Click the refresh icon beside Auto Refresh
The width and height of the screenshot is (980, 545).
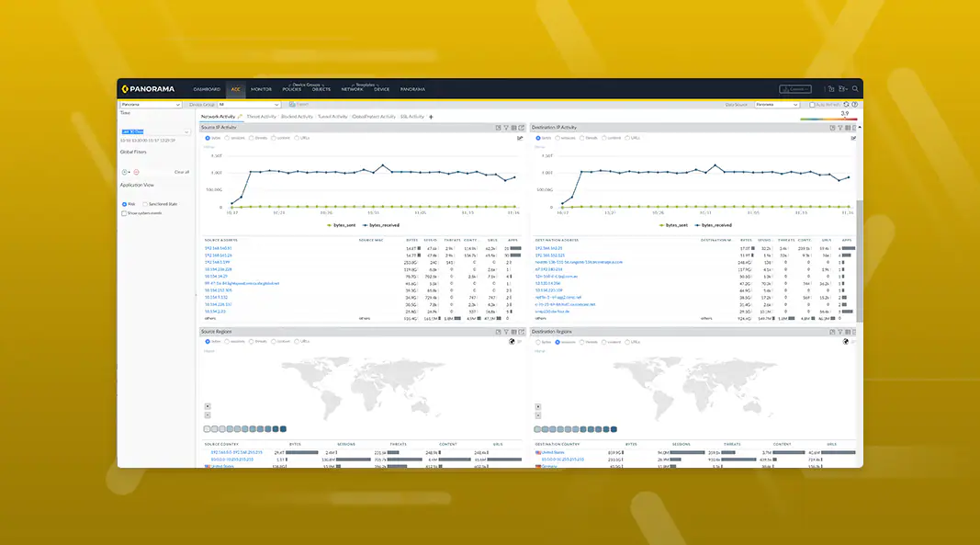[x=846, y=105]
